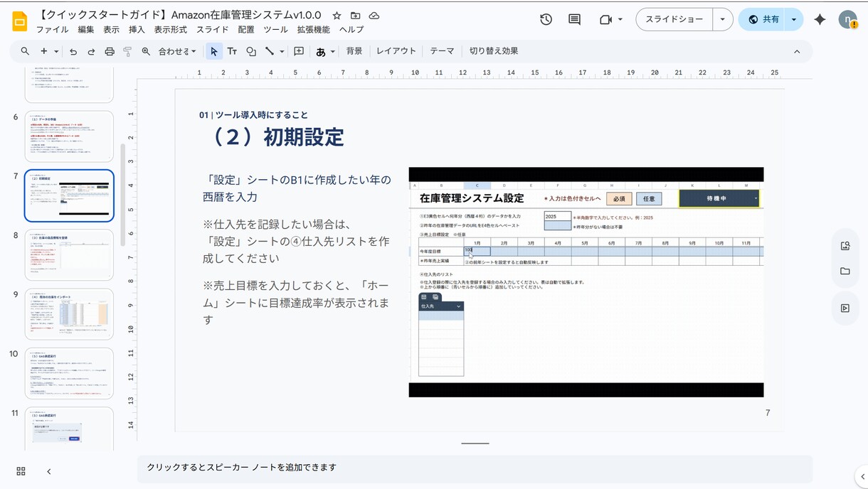Open the 表示 menu
The image size is (868, 489).
pyautogui.click(x=111, y=30)
